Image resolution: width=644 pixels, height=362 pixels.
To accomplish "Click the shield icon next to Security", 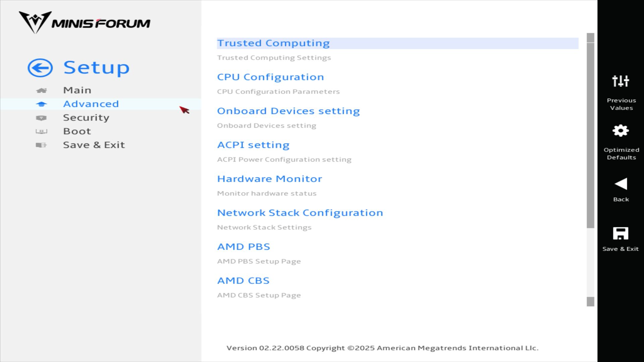I will 41,118.
